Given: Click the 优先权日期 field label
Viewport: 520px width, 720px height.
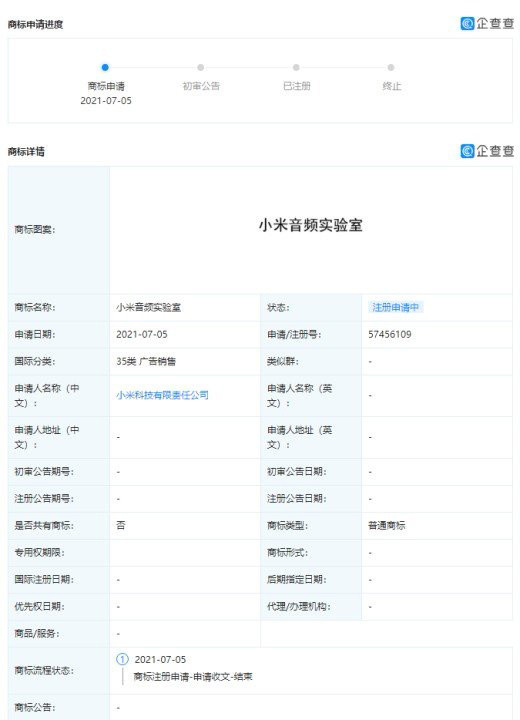Looking at the screenshot, I should pos(40,607).
